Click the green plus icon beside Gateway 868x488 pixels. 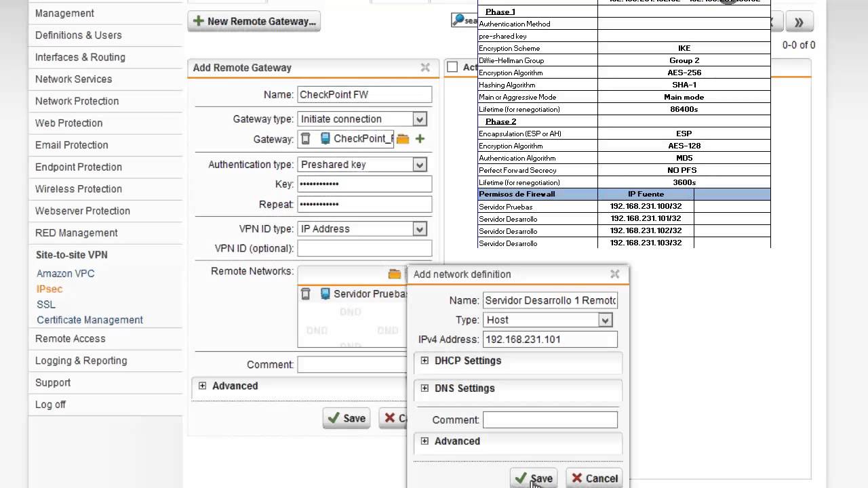[420, 139]
